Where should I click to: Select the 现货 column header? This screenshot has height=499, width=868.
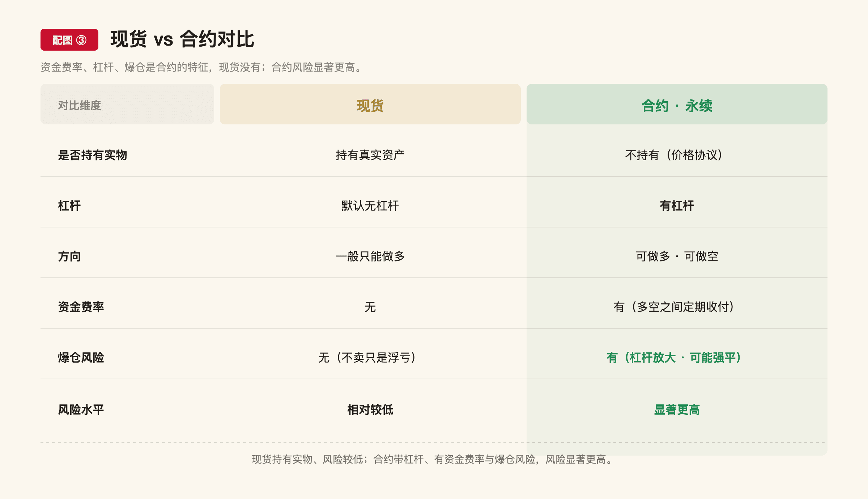pyautogui.click(x=370, y=104)
